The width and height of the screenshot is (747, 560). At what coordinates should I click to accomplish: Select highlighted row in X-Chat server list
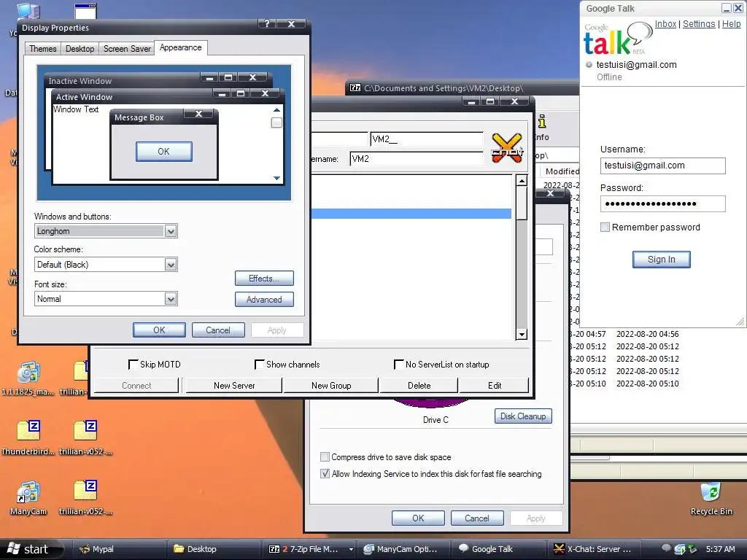(411, 214)
